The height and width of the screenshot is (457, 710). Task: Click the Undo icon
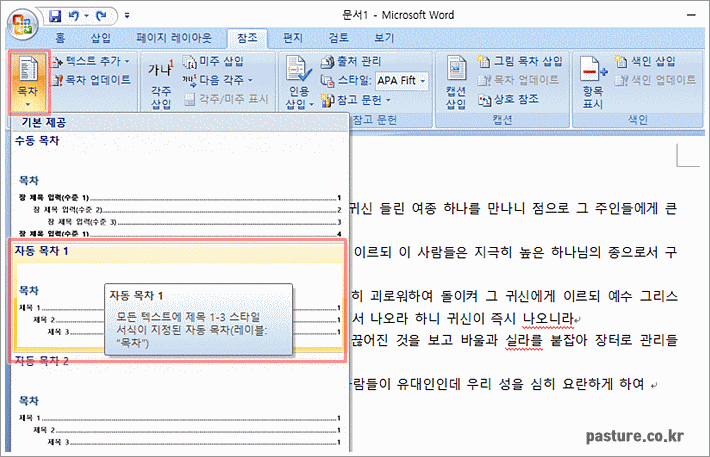point(77,16)
